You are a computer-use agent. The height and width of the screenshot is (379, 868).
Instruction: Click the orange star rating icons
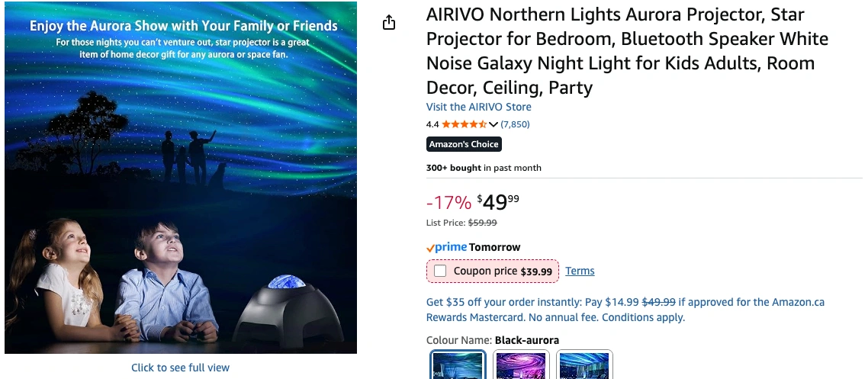pyautogui.click(x=464, y=124)
